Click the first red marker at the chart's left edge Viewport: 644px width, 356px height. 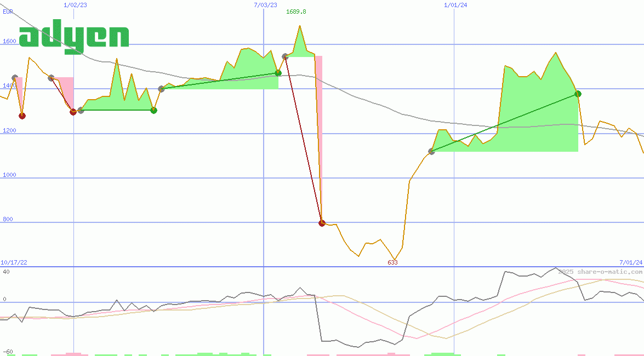pyautogui.click(x=22, y=116)
